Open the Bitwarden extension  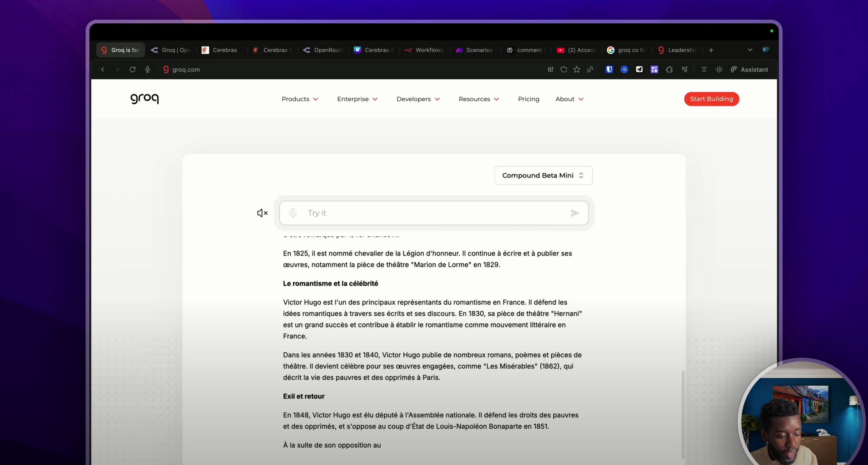coord(609,70)
